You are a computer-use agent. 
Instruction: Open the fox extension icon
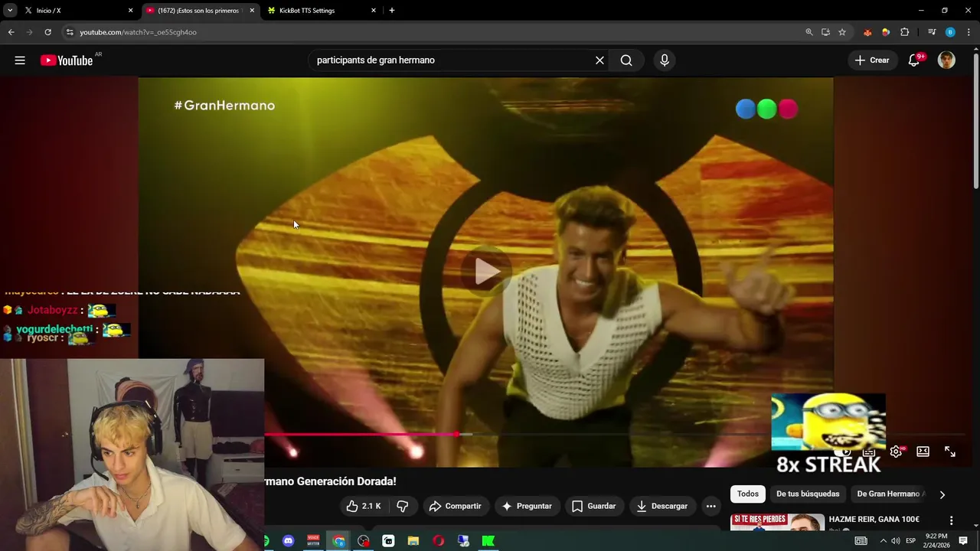(x=867, y=32)
